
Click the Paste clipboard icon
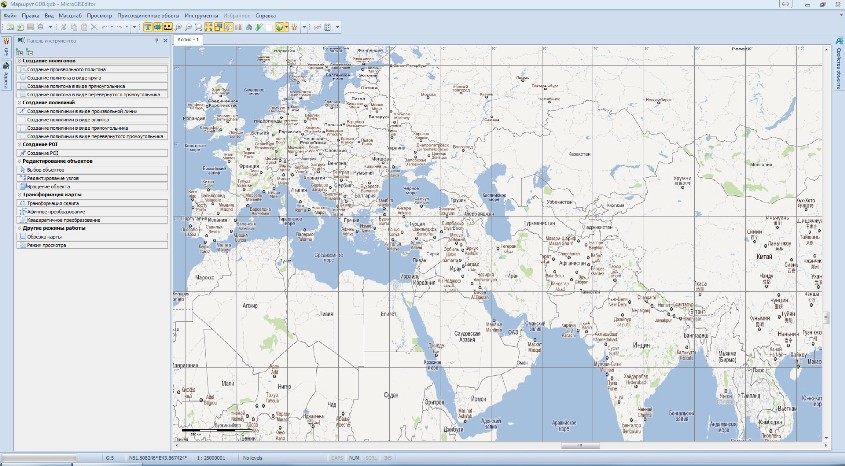pyautogui.click(x=84, y=27)
